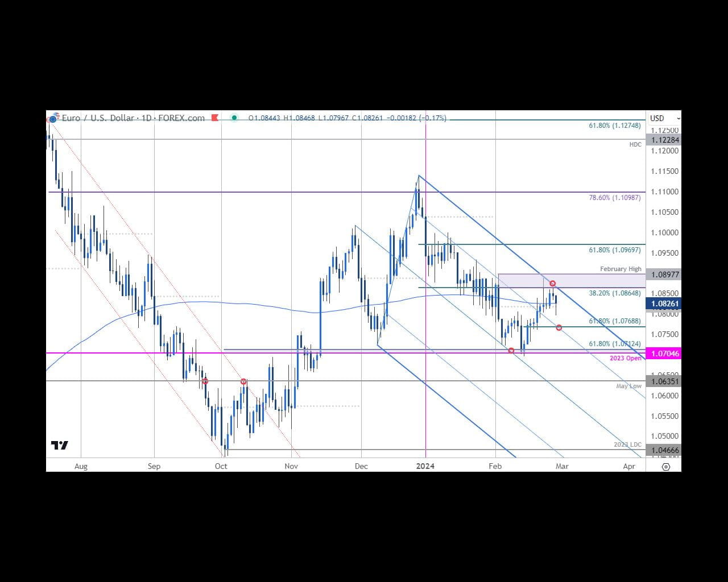The image size is (728, 582).
Task: Click the Apr label on the time axis
Action: [x=629, y=466]
